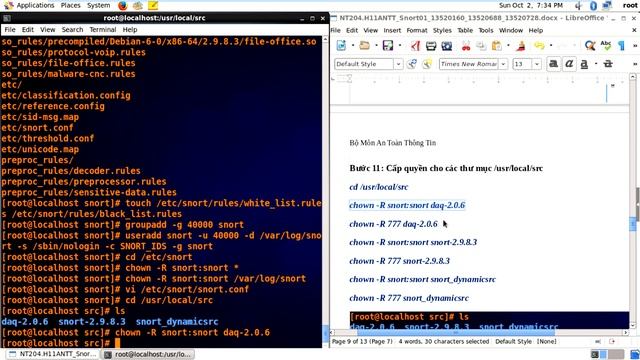Image resolution: width=640 pixels, height=360 pixels.
Task: Expand the Times New Roman font dropdown
Action: 503,64
